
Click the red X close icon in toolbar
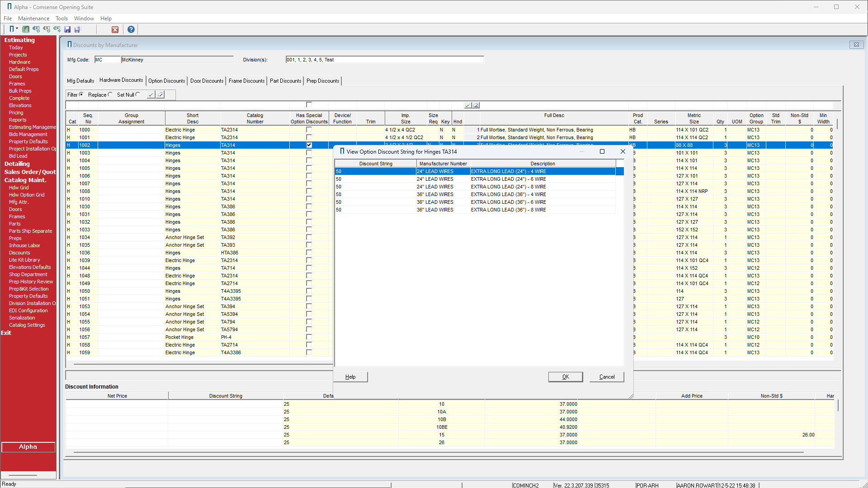[x=115, y=29]
